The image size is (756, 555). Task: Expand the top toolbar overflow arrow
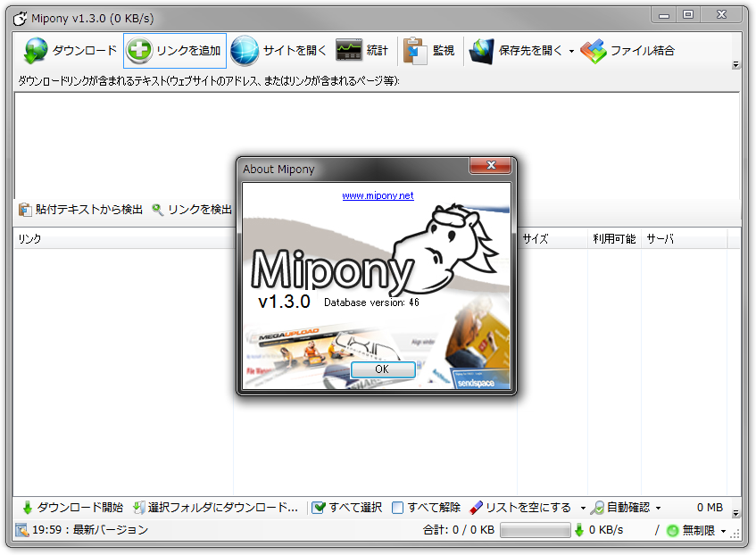coord(735,64)
